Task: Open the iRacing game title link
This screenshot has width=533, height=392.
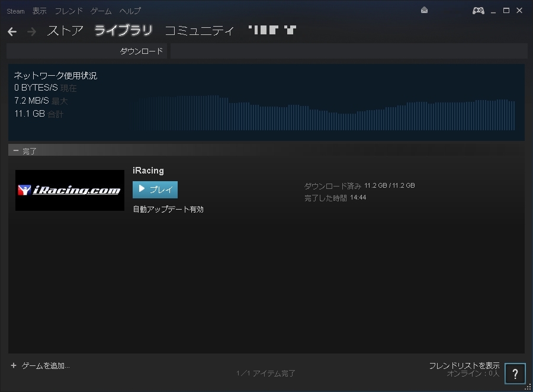Action: click(x=148, y=171)
